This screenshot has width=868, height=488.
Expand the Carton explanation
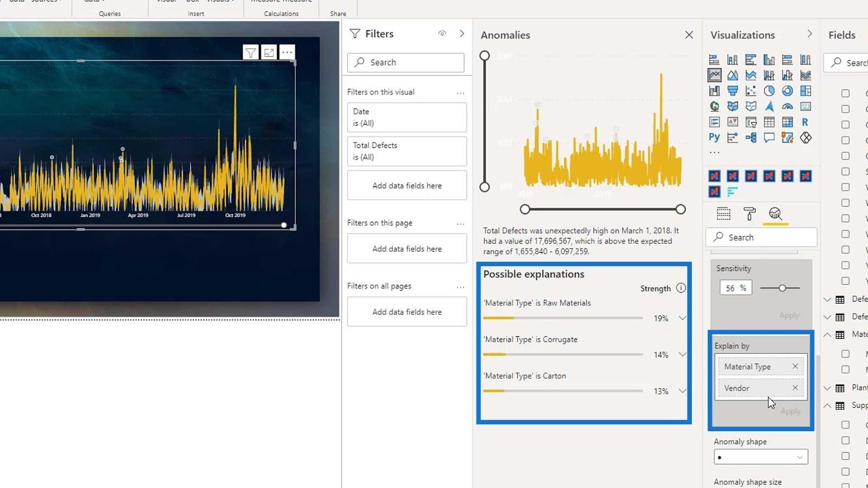pyautogui.click(x=682, y=390)
